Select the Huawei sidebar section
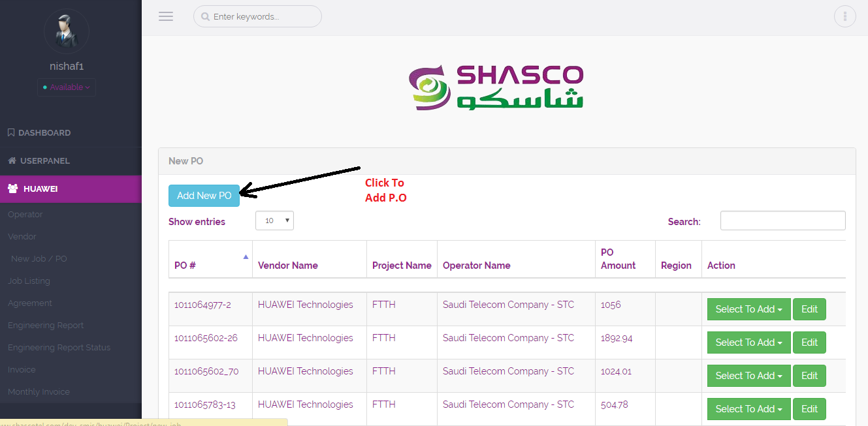868x426 pixels. tap(40, 189)
